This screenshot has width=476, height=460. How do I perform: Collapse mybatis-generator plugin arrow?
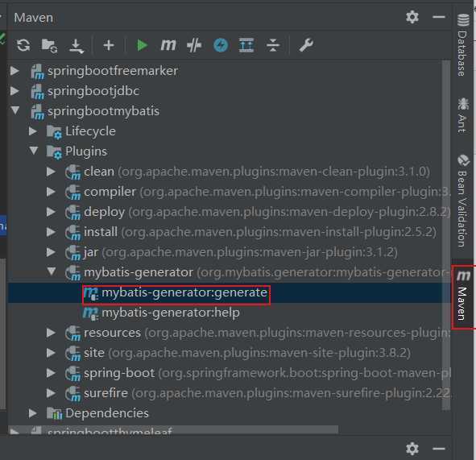52,271
